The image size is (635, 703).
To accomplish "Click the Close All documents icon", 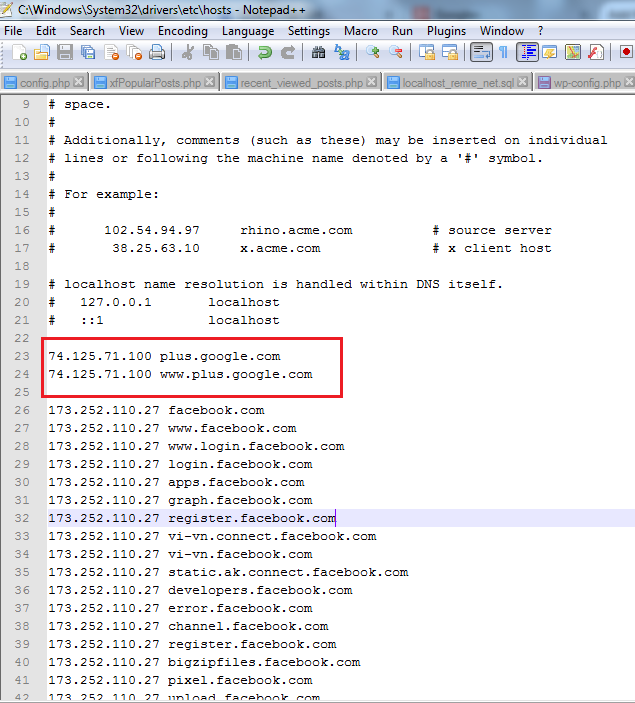I will [x=134, y=52].
